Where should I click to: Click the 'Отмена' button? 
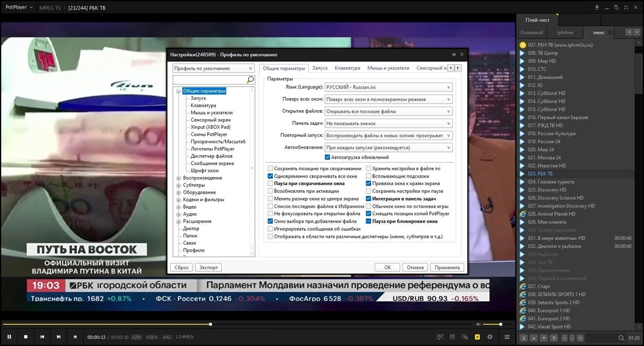(x=415, y=267)
